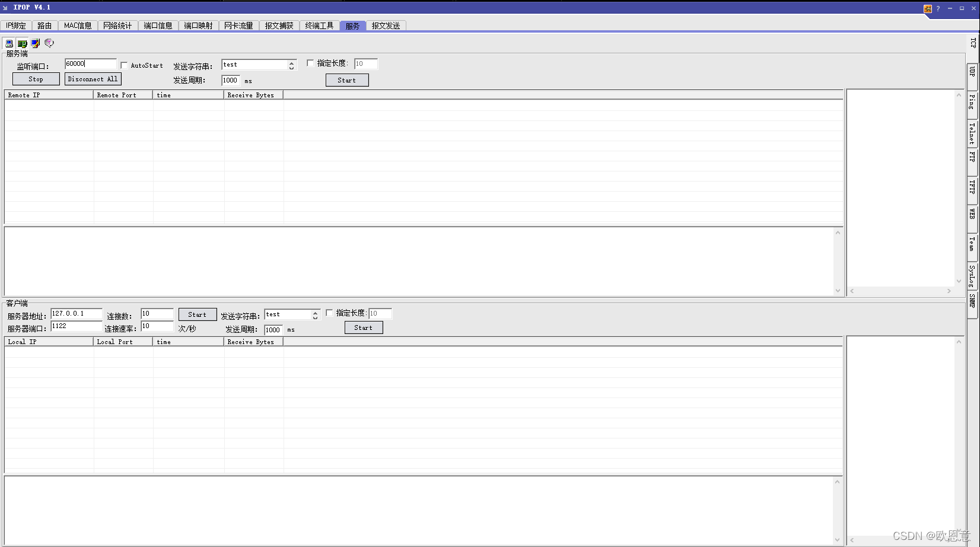Click the client connect Start button beside 连接数
This screenshot has height=547, width=980.
pyautogui.click(x=198, y=314)
